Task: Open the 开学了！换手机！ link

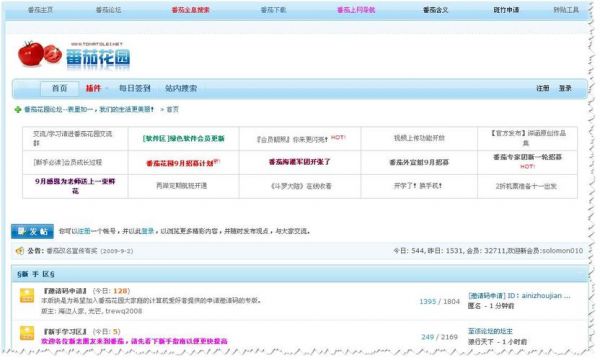Action: pos(418,186)
